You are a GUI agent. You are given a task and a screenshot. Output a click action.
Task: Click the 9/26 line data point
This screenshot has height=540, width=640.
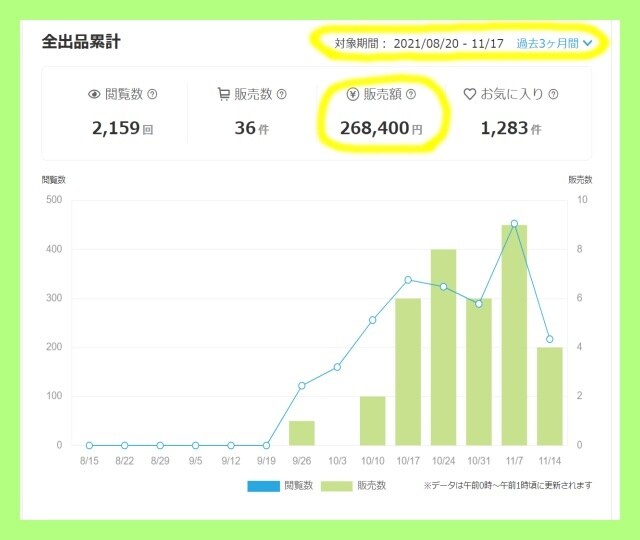pyautogui.click(x=302, y=386)
